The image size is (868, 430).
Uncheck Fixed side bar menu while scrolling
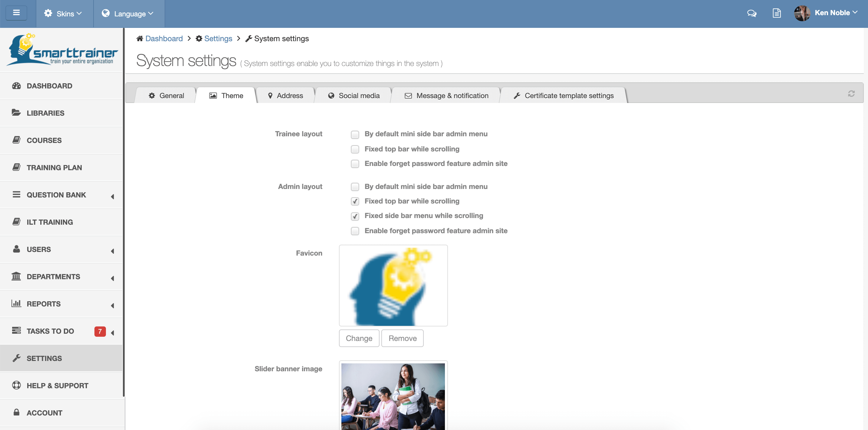tap(355, 216)
